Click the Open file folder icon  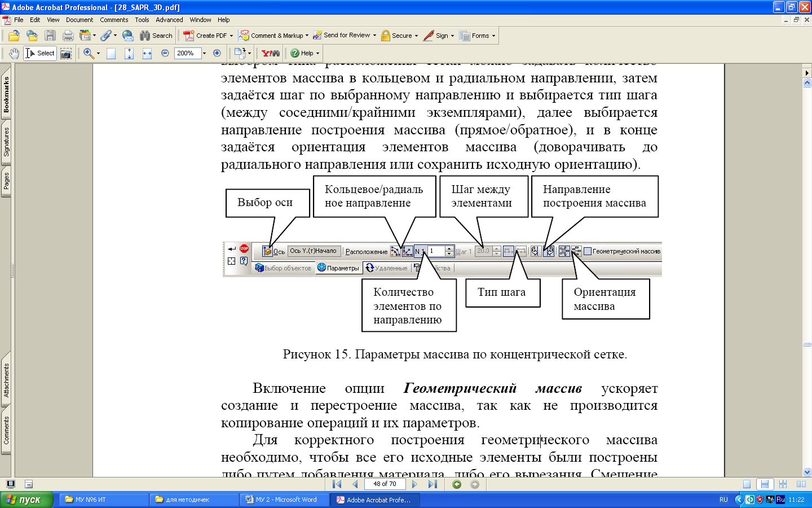(x=14, y=36)
